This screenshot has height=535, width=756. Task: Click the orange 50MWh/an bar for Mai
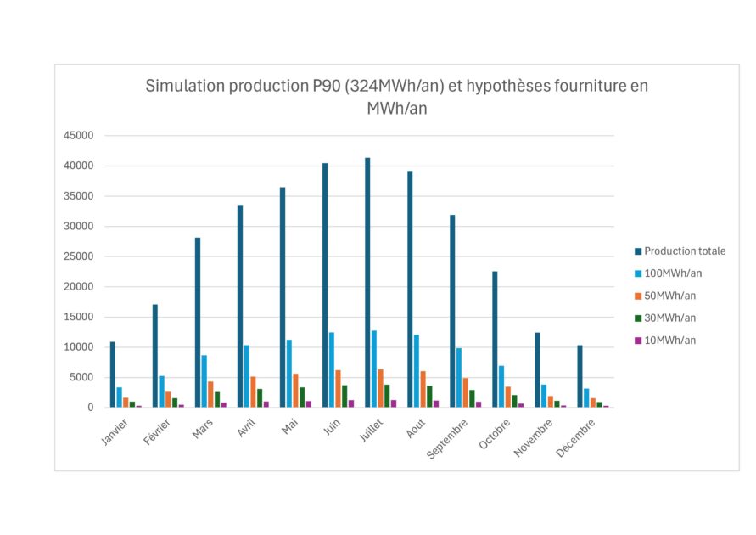[x=295, y=391]
